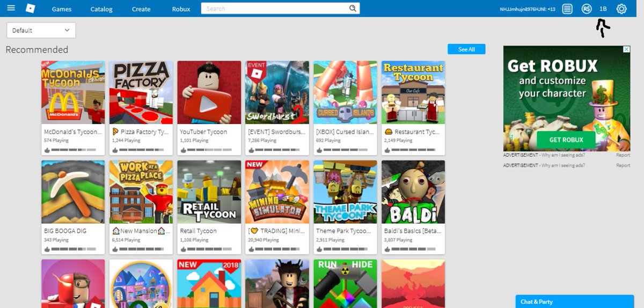This screenshot has width=644, height=308.
Task: Click the rating bar under Pizza Factory Tycoon
Action: coord(142,151)
